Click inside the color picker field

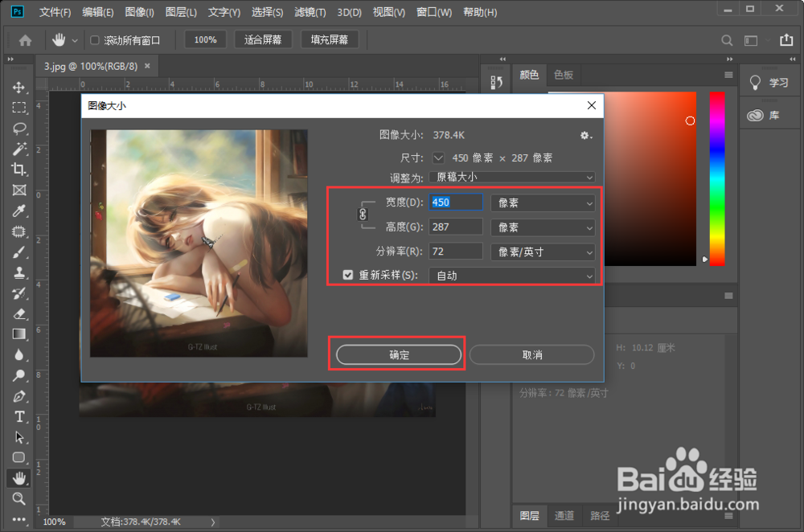tap(650, 179)
